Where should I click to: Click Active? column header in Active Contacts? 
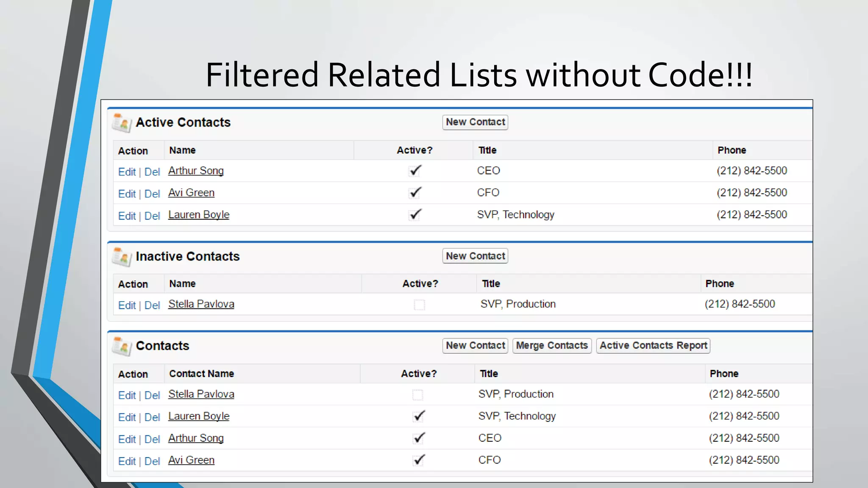click(415, 150)
